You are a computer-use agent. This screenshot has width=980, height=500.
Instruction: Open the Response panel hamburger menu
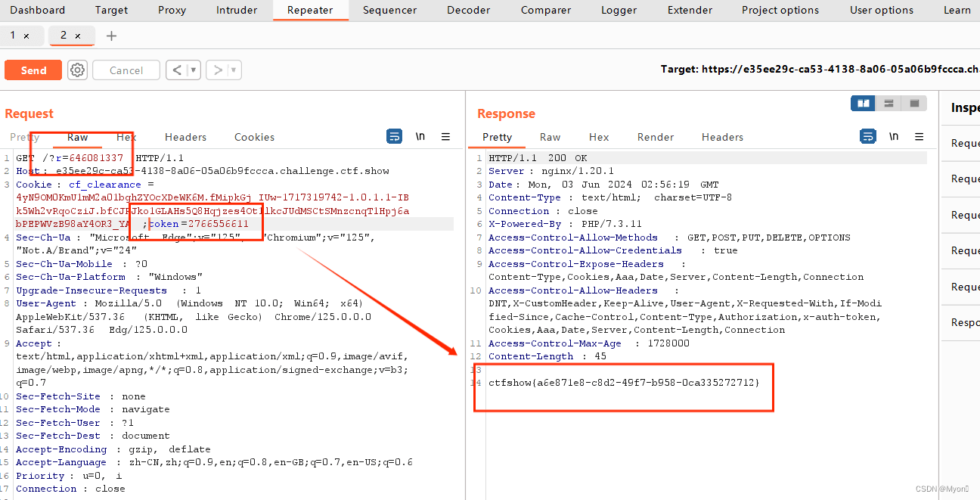click(x=919, y=136)
